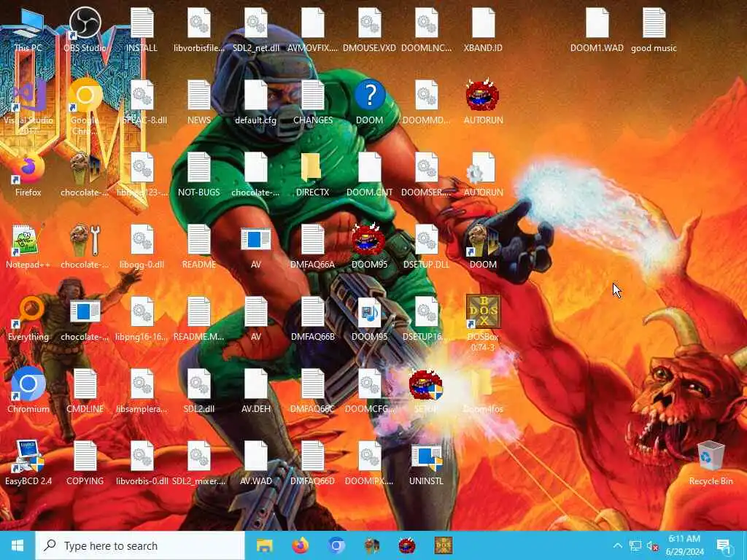This screenshot has width=747, height=560.
Task: Select the NEWS text file
Action: point(198,102)
